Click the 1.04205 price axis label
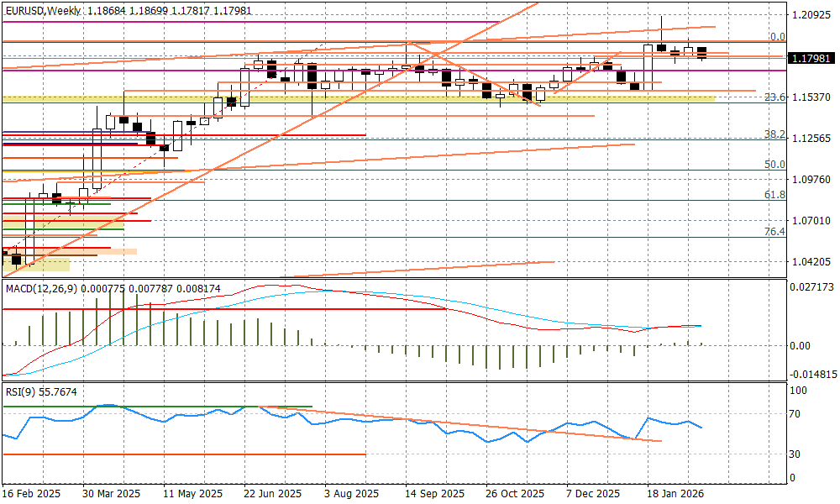The height and width of the screenshot is (504, 840). (812, 262)
